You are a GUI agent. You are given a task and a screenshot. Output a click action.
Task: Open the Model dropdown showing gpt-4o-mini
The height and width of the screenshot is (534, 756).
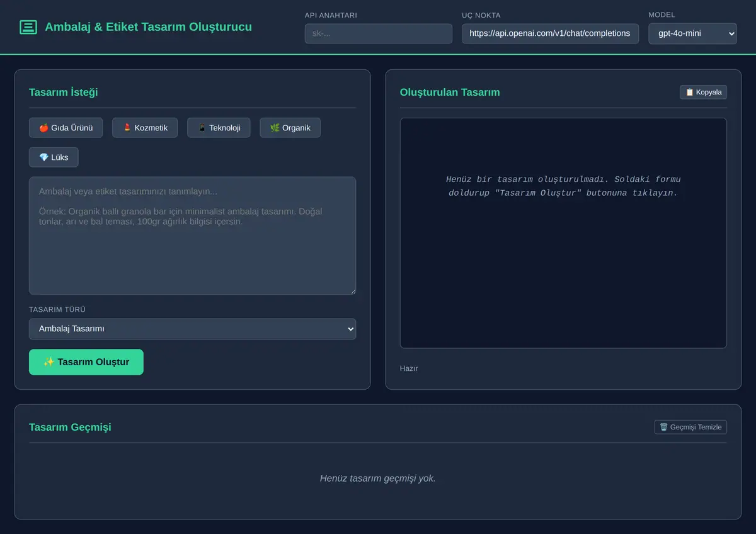click(692, 33)
